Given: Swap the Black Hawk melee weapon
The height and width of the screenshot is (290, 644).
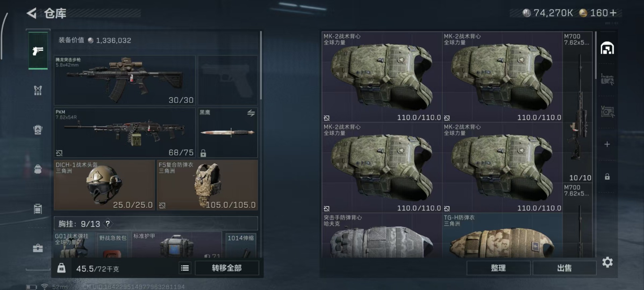Looking at the screenshot, I should (251, 113).
